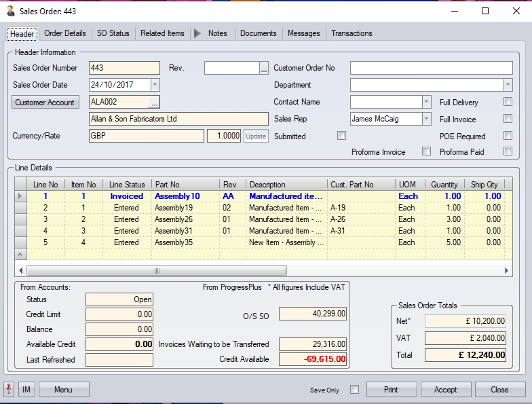Open the Documents tab
The width and height of the screenshot is (532, 404).
[258, 33]
